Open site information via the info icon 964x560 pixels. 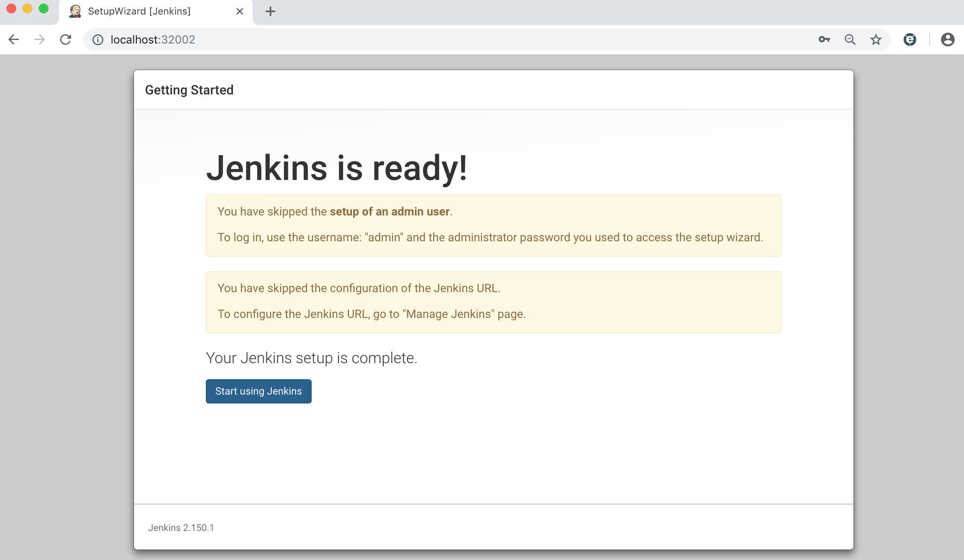pos(98,40)
